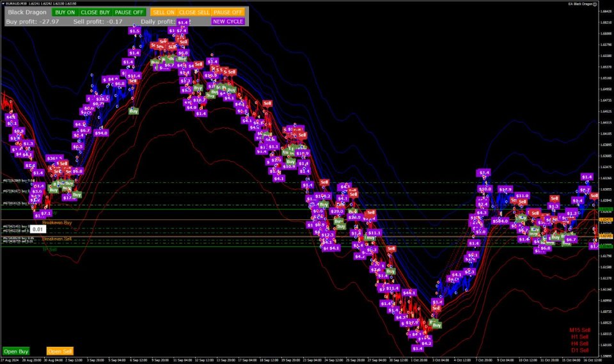Click the Breakeven Sell line label
The width and height of the screenshot is (614, 364).
tap(57, 239)
